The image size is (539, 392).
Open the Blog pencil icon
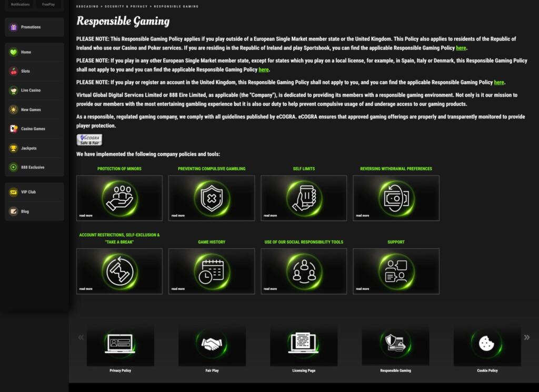pyautogui.click(x=13, y=212)
